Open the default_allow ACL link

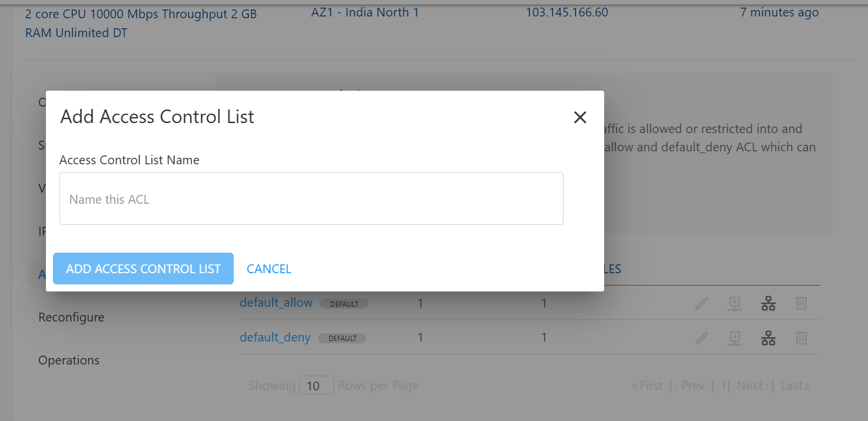pos(276,303)
